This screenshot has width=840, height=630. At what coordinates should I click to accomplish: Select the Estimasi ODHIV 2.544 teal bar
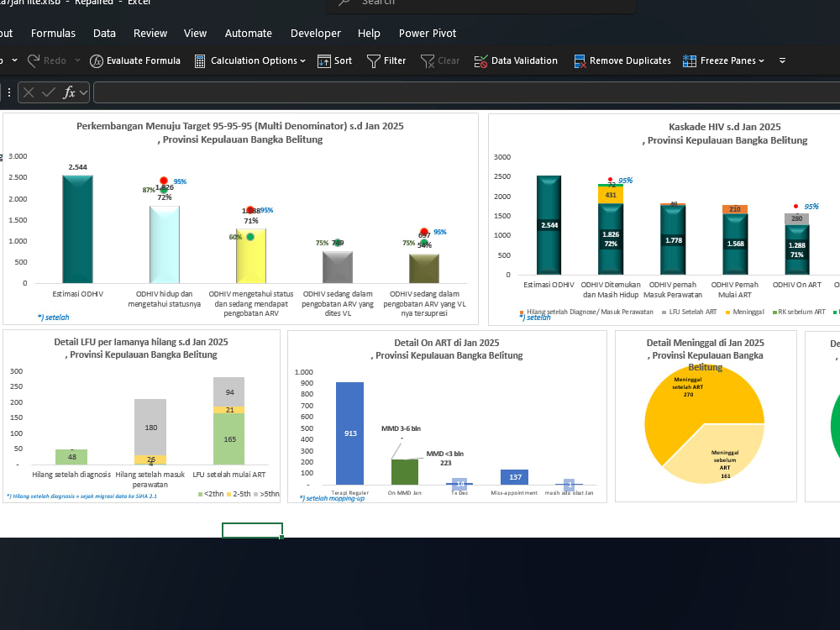coord(77,229)
